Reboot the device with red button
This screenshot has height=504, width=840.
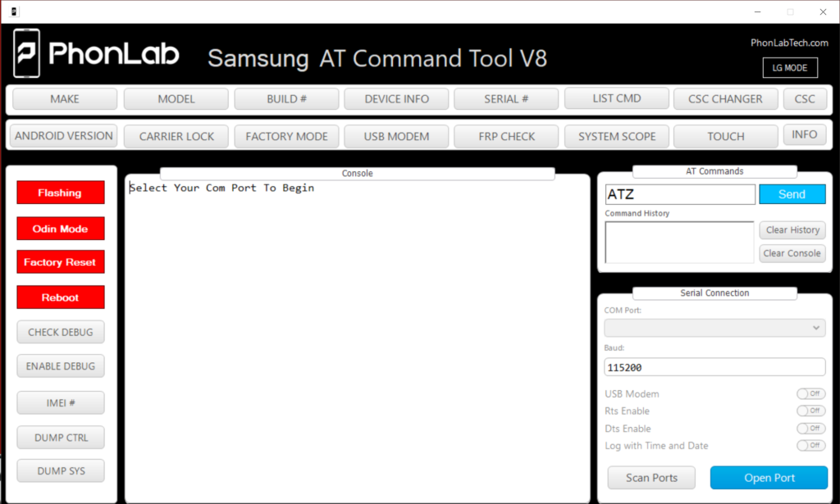pos(61,297)
